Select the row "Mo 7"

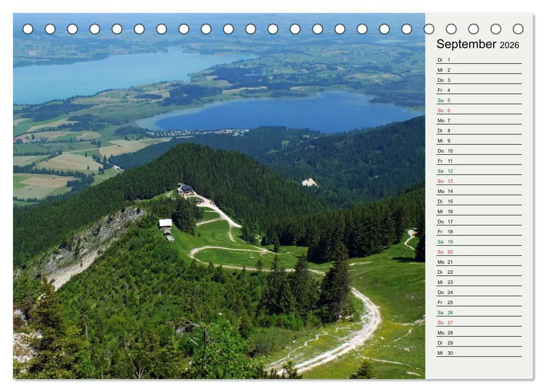[x=479, y=120]
